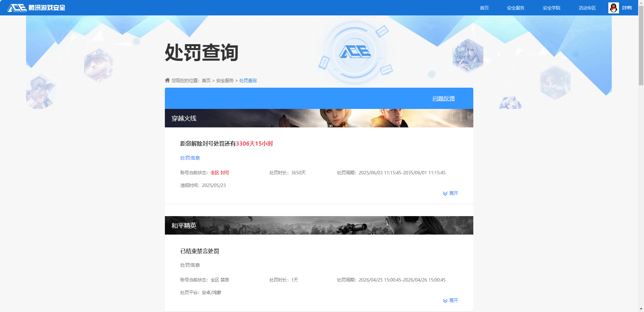Click the 违规时间 2025/05/23 text
644x312 pixels.
[x=203, y=185]
